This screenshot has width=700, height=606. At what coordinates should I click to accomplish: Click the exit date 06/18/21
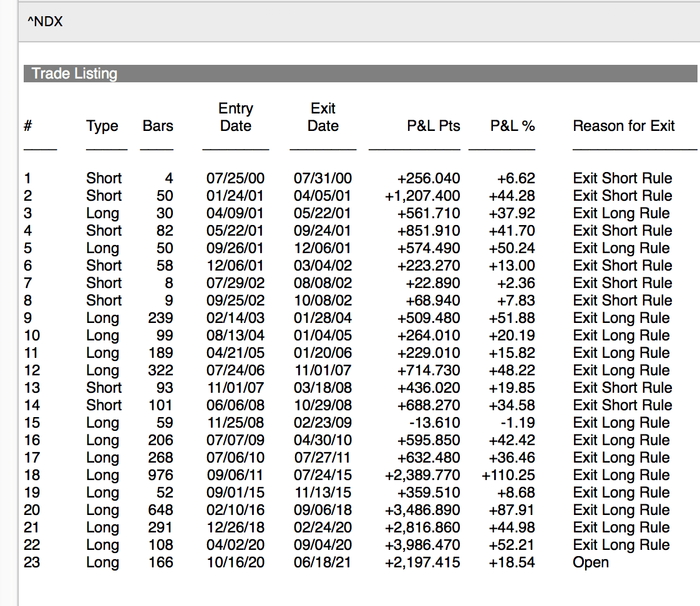[x=323, y=562]
